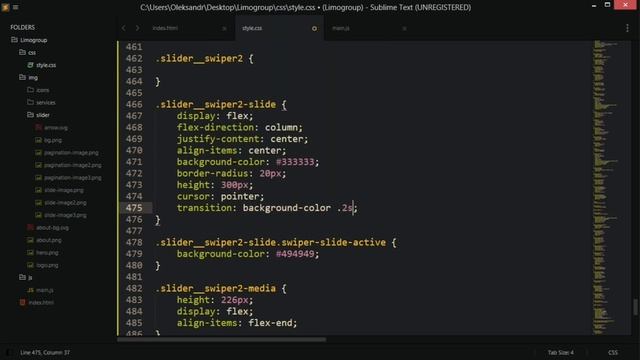Click the Line 475, Column 37 status text
This screenshot has height=360, width=640.
[45, 352]
